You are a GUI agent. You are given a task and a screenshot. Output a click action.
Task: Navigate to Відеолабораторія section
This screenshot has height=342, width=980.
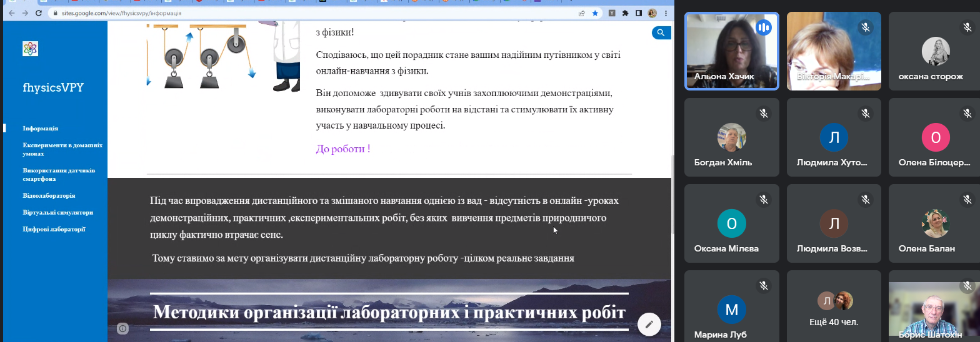49,195
